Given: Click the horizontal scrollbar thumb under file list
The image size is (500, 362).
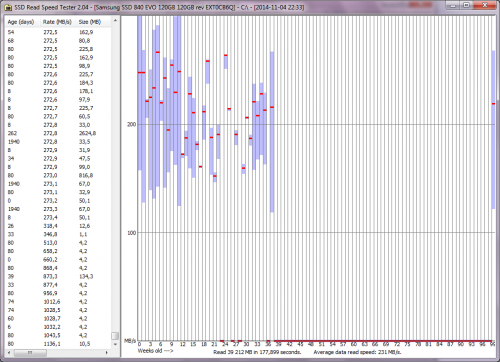Looking at the screenshot, I should (30, 352).
